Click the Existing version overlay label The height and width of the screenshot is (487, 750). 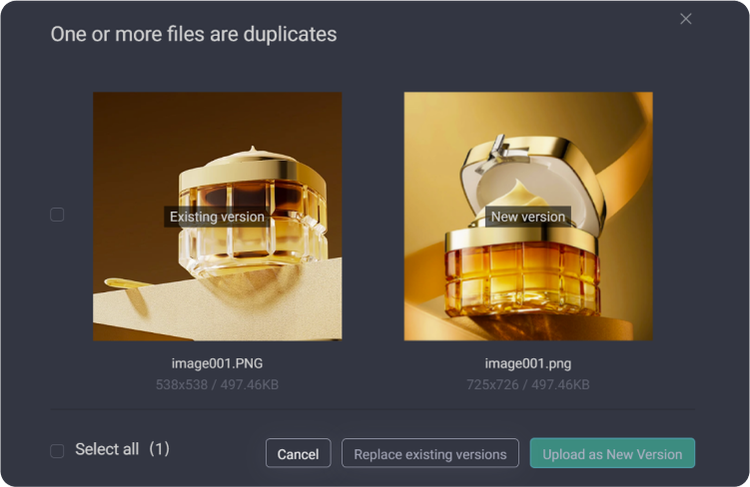pos(217,217)
